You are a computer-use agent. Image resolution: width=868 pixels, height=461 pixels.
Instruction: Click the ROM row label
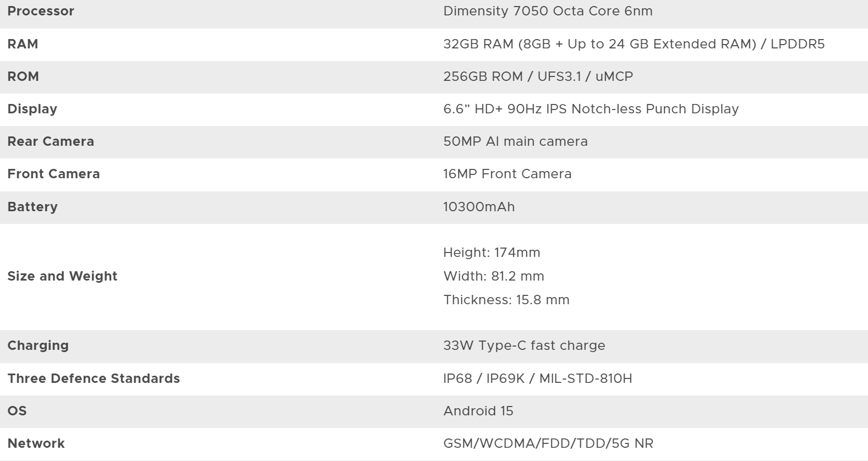(x=23, y=76)
